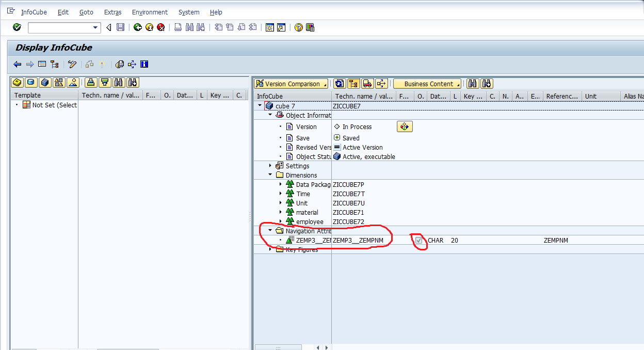
Task: Click the blue information icon in the application toolbar
Action: pyautogui.click(x=144, y=64)
